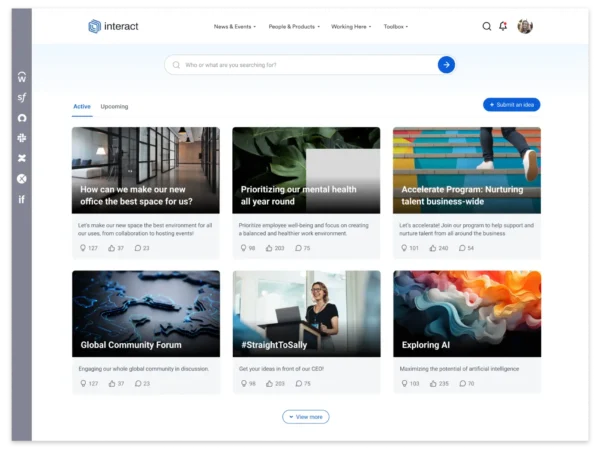Open the Workday shortcut in the sidebar
The image size is (600, 454).
click(22, 77)
